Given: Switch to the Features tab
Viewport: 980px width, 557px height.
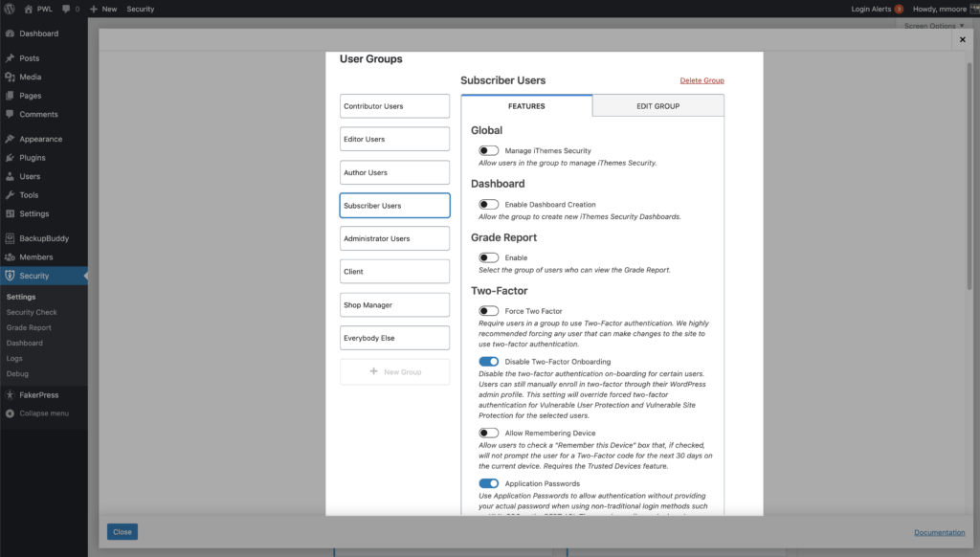Looking at the screenshot, I should click(526, 105).
